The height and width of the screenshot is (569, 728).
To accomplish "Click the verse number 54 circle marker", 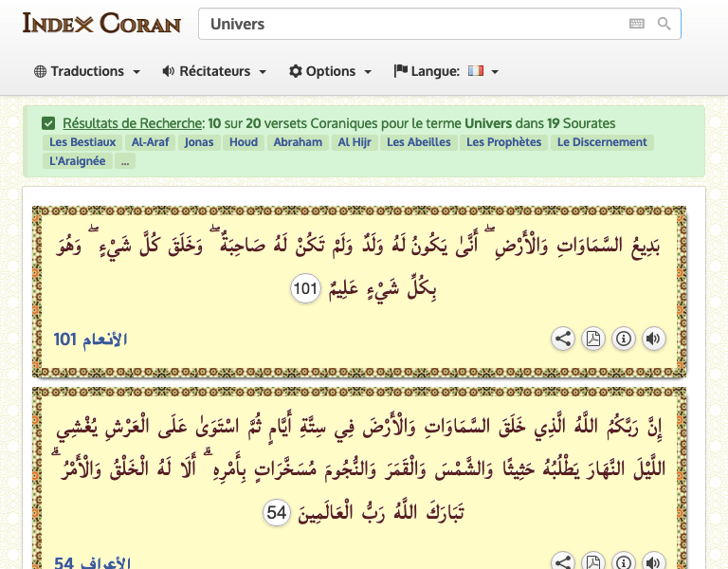I will (277, 513).
